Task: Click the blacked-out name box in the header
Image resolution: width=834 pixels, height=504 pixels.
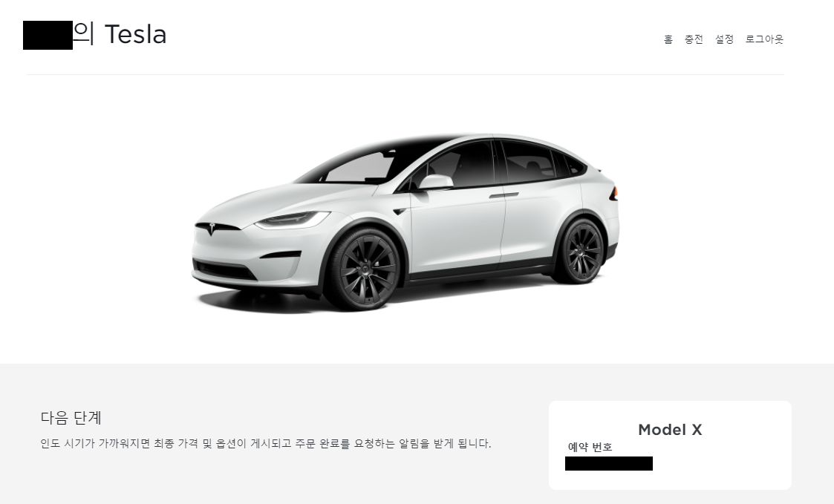Action: click(48, 35)
